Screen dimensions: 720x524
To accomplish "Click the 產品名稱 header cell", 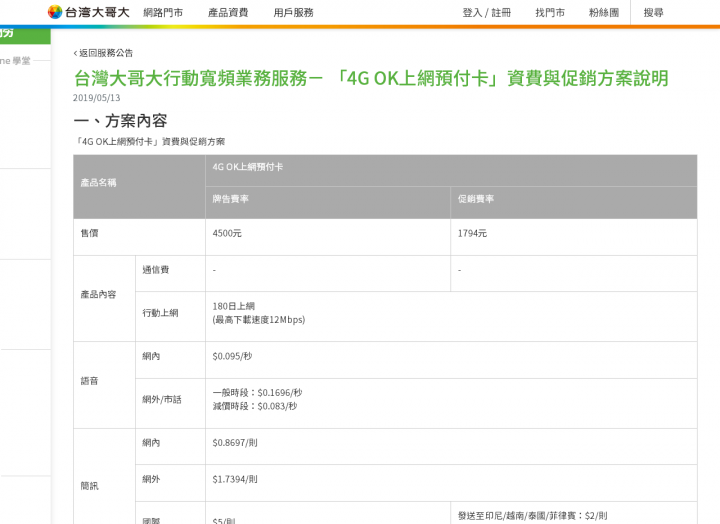I will pos(139,186).
